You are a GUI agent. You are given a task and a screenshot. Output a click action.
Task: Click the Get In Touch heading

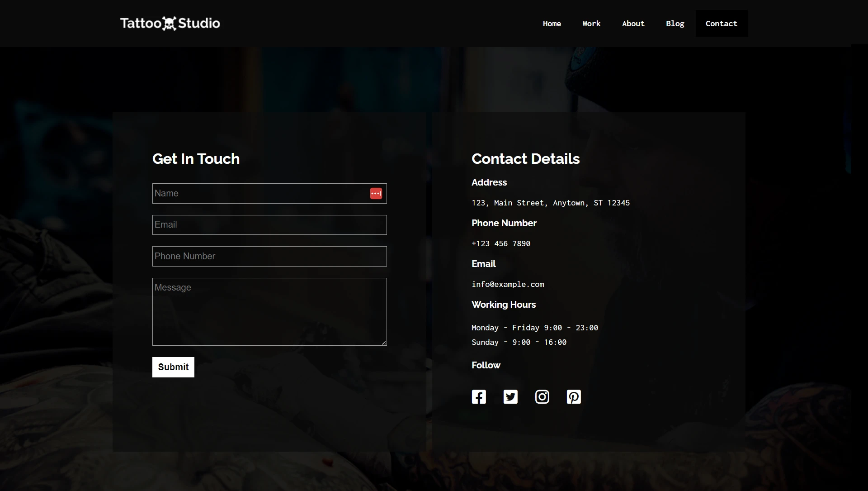tap(196, 159)
